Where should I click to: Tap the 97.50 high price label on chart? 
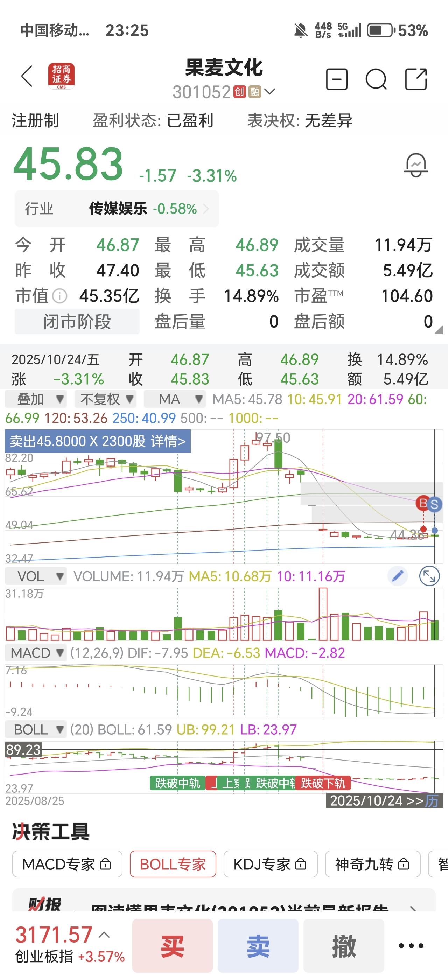pos(273,438)
